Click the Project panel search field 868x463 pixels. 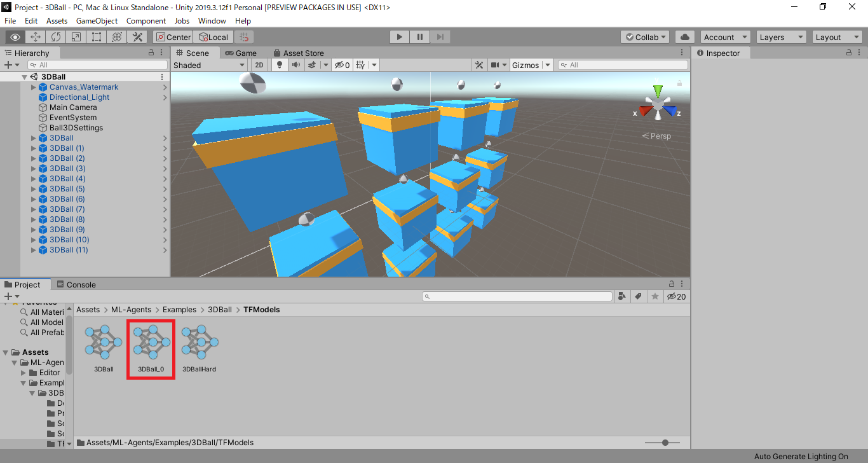pyautogui.click(x=517, y=296)
